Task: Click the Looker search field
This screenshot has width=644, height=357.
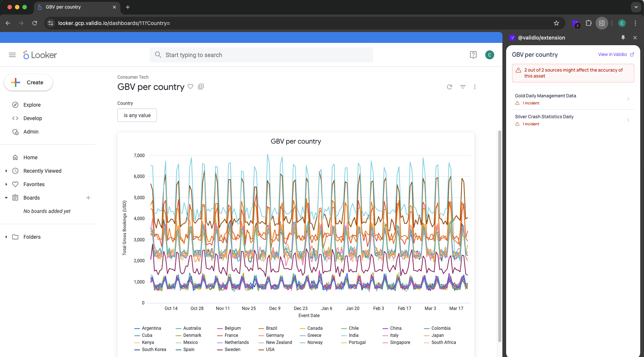Action: pyautogui.click(x=261, y=55)
